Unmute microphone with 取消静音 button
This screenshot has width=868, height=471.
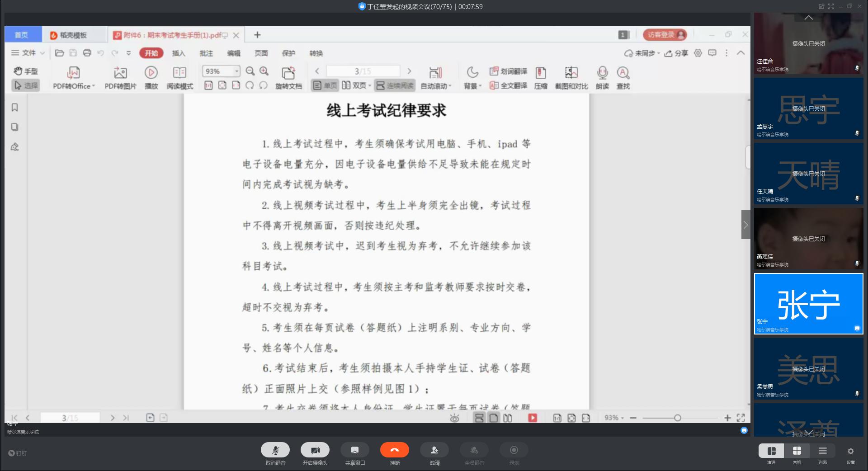pos(275,450)
